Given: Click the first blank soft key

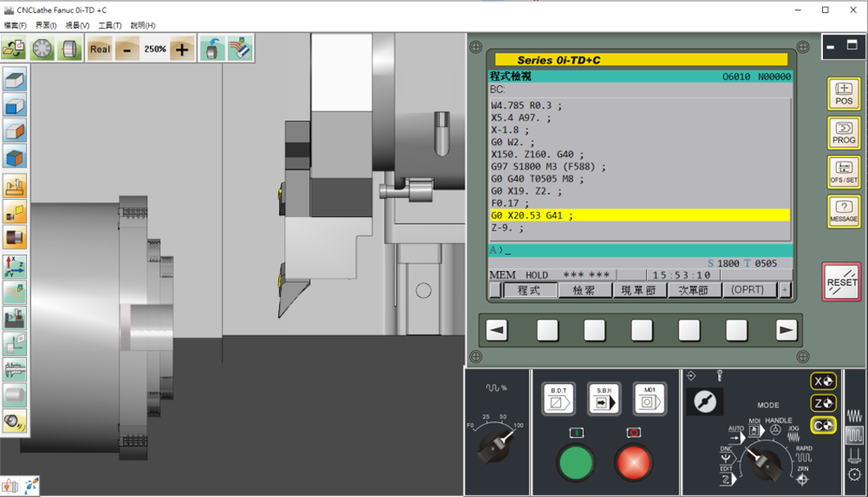Looking at the screenshot, I should pos(548,331).
